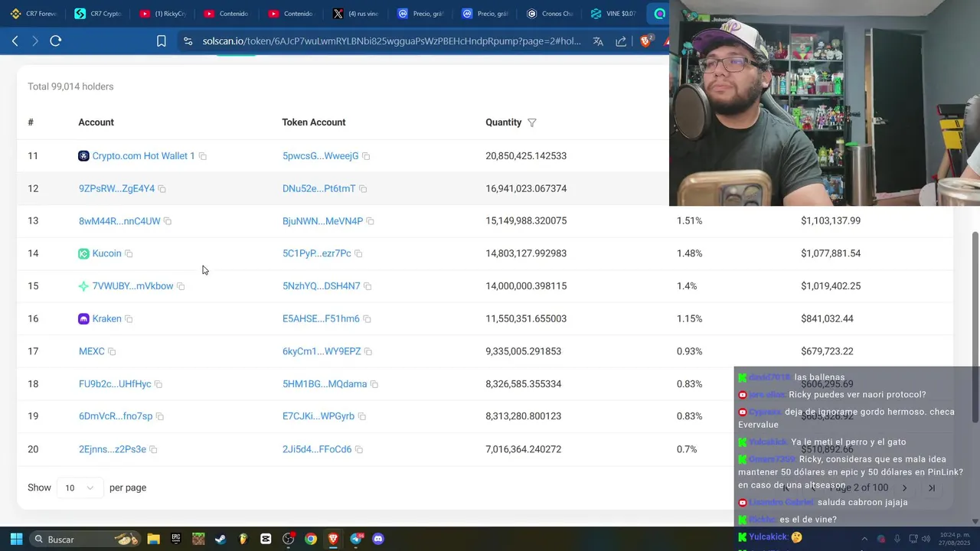The image size is (980, 551).
Task: Copy token account 2Ji5d4...FFoCd6
Action: [x=359, y=449]
